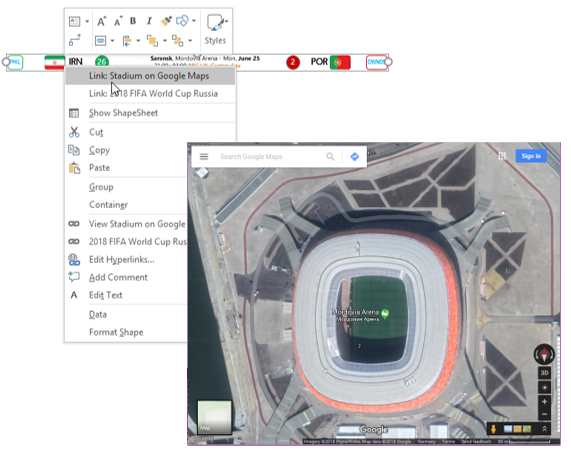Viewport: 571px width, 461px height.
Task: Choose Link: 2018 FIFA World Cup Russia
Action: tap(150, 94)
